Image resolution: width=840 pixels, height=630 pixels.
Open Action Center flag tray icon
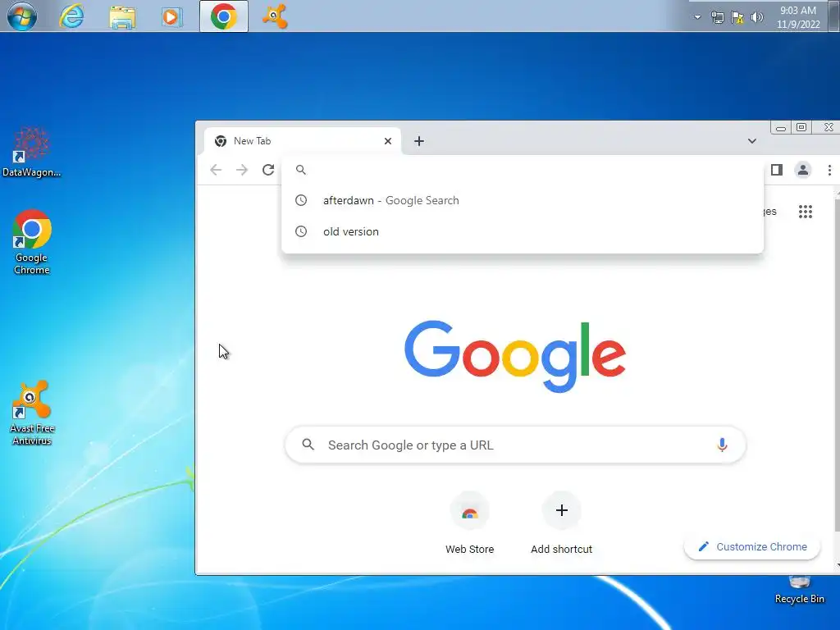point(737,17)
